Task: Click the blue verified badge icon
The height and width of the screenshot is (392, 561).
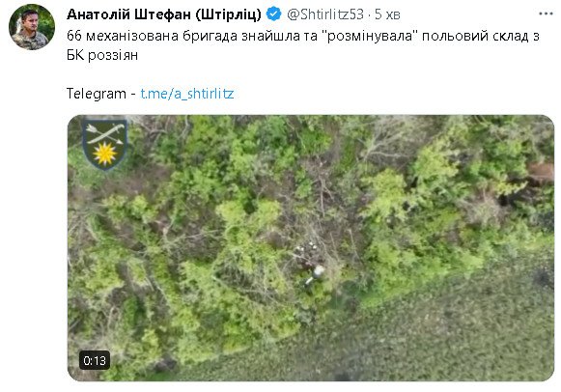Action: click(274, 14)
